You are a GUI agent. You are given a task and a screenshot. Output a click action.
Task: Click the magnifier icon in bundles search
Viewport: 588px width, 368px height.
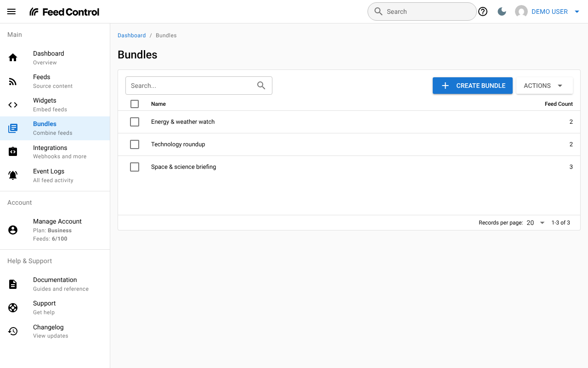tap(261, 86)
